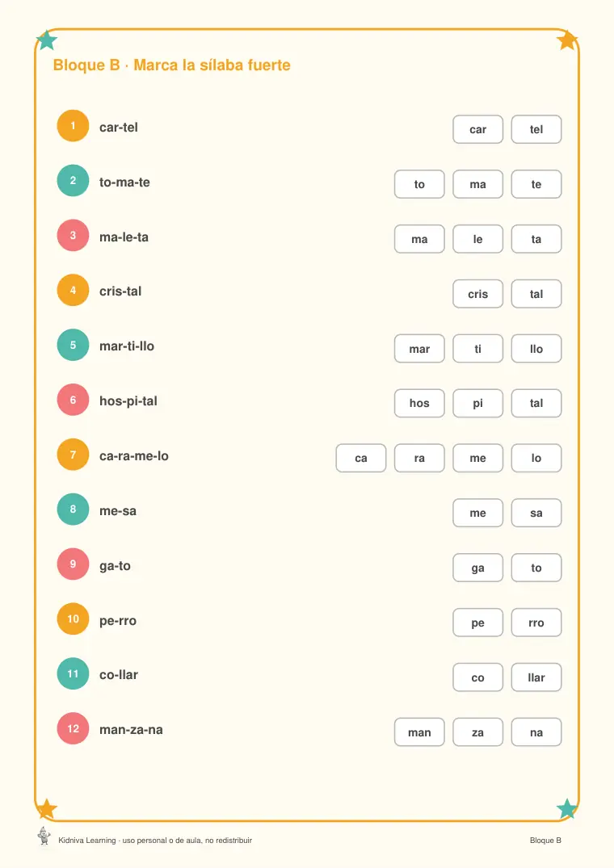Click the teal number 2 circle

pos(73,181)
